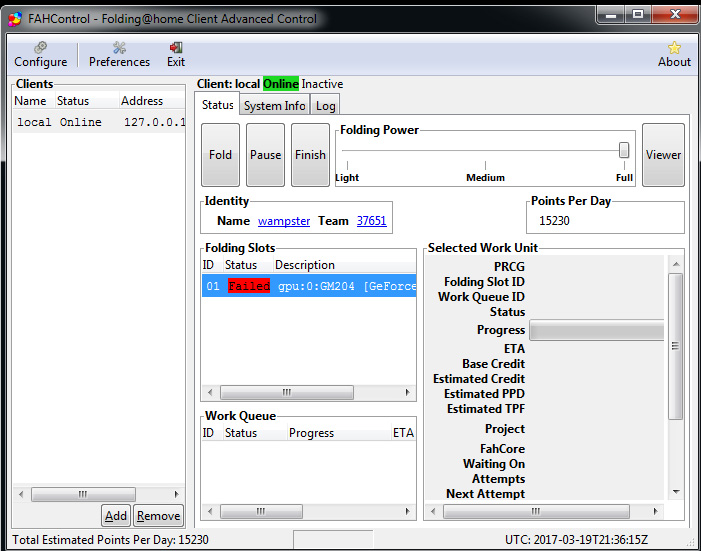
Task: Click the UTC timestamp in status bar
Action: 576,540
